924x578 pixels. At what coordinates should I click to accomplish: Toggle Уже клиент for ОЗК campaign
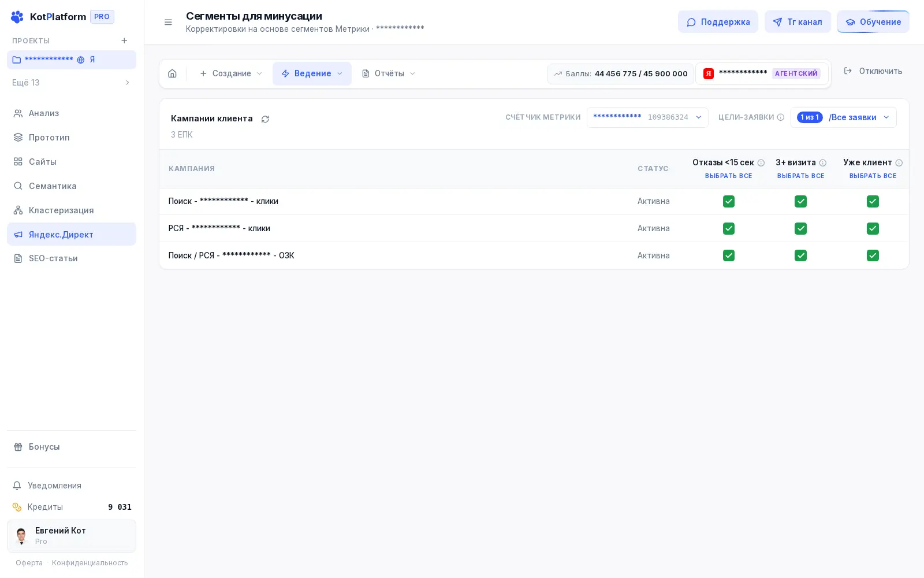click(x=873, y=255)
